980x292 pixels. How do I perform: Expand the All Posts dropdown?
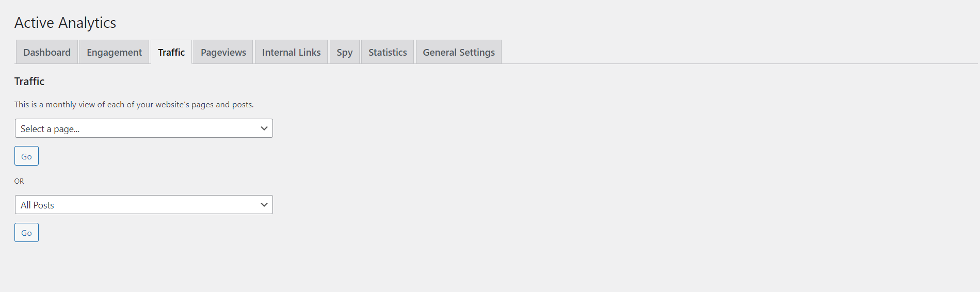tap(143, 205)
